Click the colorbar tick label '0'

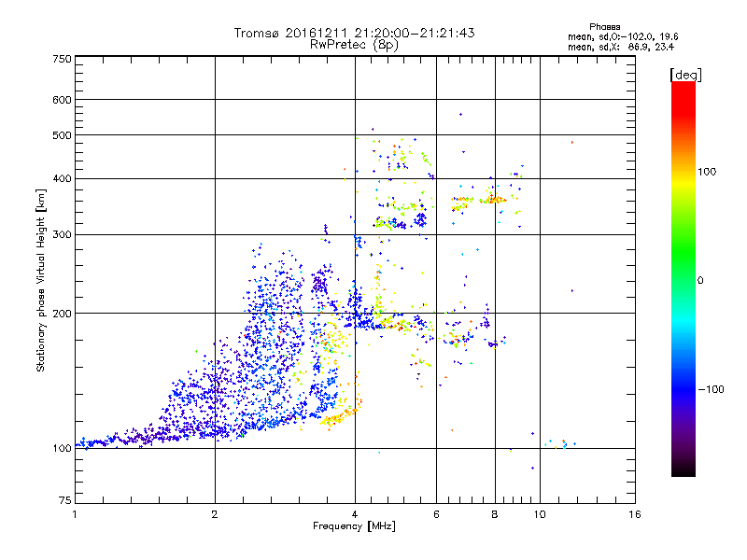click(700, 281)
